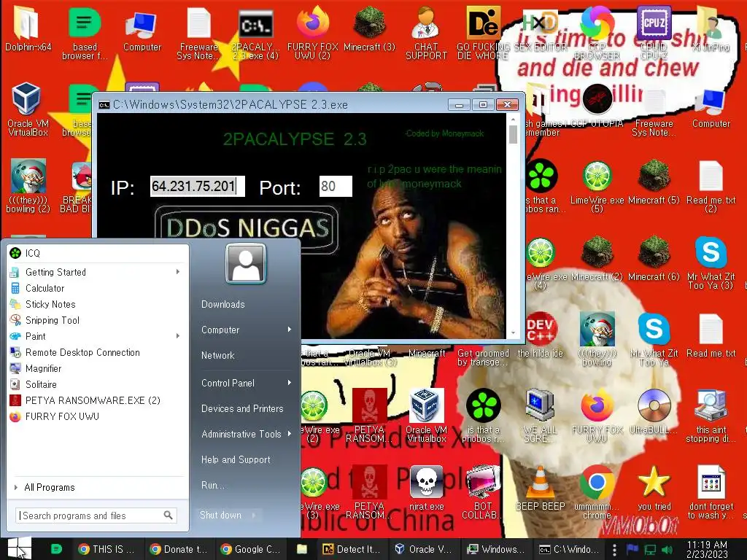Launch Snipping Tool from Start menu
747x560 pixels.
pyautogui.click(x=98, y=320)
